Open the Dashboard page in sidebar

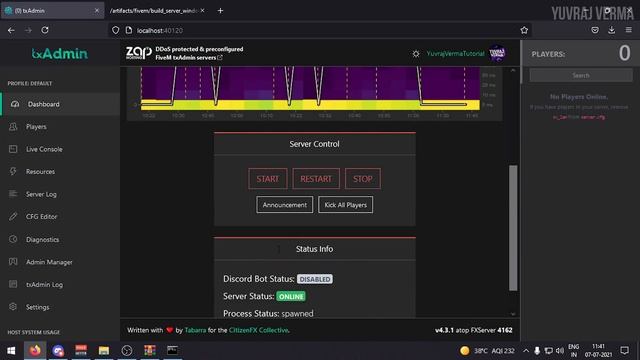[60, 104]
